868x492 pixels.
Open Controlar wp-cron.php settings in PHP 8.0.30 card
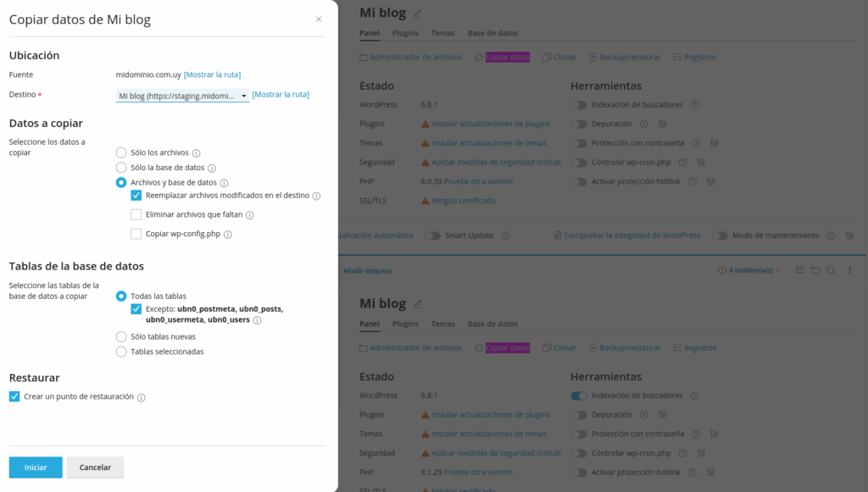point(701,163)
